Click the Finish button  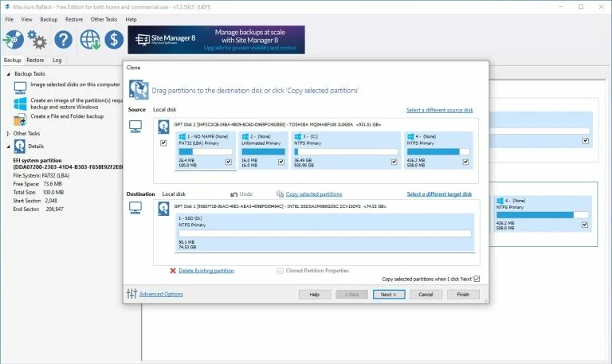463,294
